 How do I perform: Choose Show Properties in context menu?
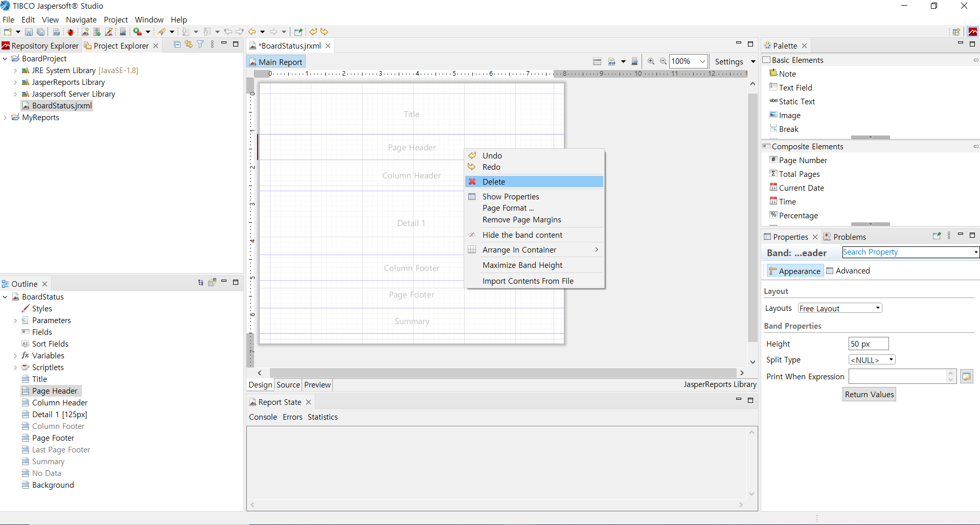[535, 197]
